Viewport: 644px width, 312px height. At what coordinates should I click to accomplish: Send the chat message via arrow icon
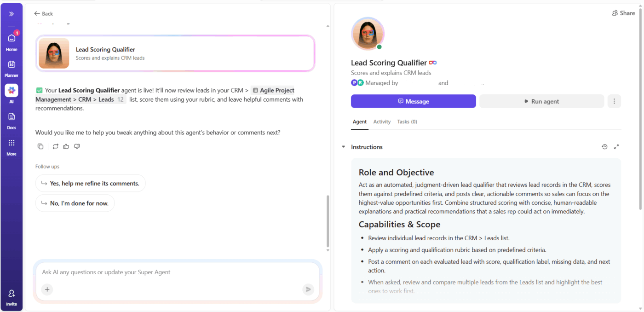308,289
